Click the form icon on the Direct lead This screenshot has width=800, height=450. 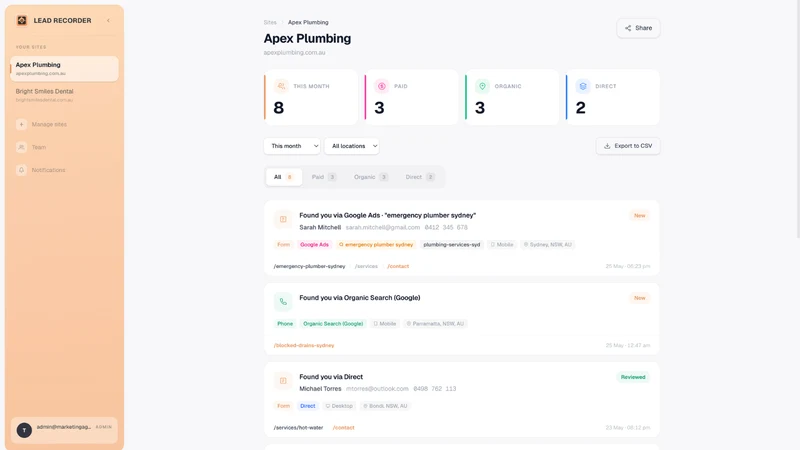tap(283, 381)
